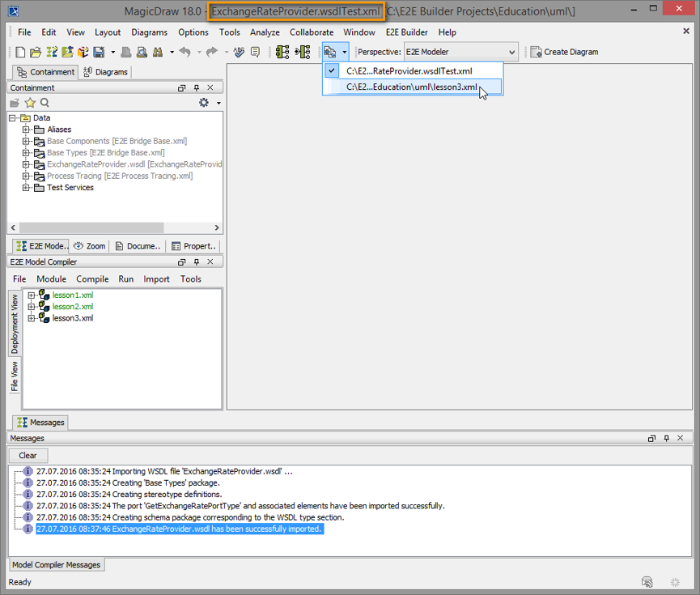Click the Clear button in Messages panel
This screenshot has width=700, height=595.
(x=28, y=455)
